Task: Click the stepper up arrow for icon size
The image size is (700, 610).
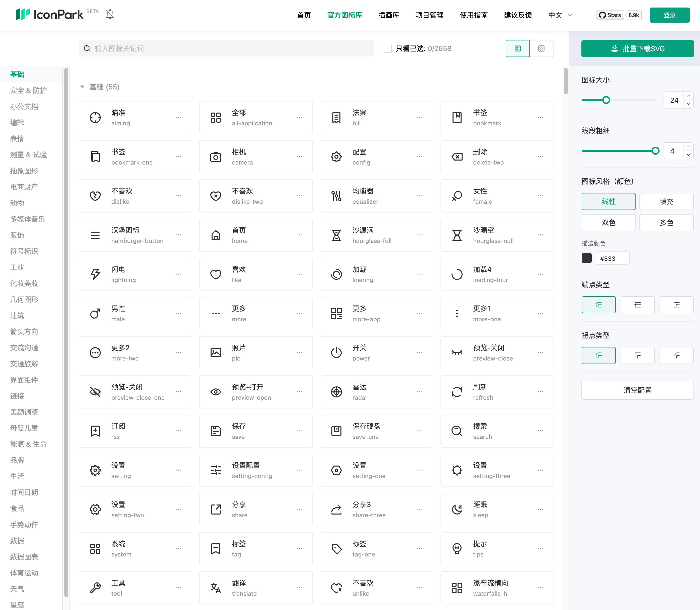Action: tap(688, 96)
